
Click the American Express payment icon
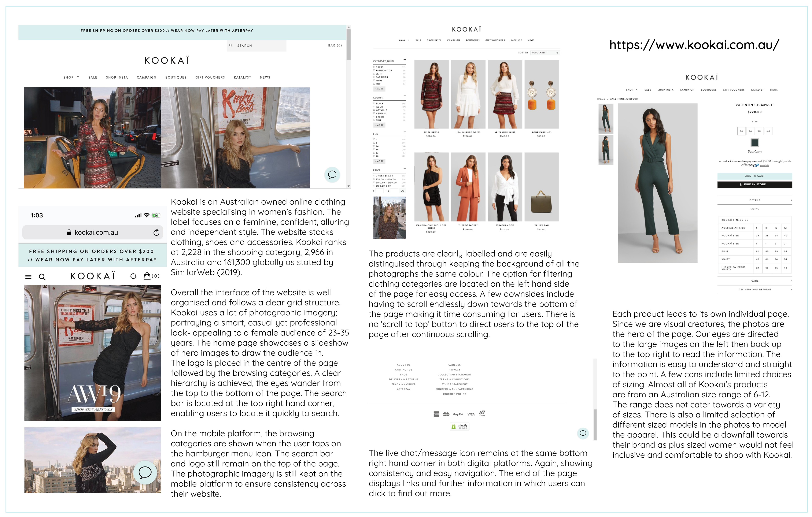coord(436,414)
